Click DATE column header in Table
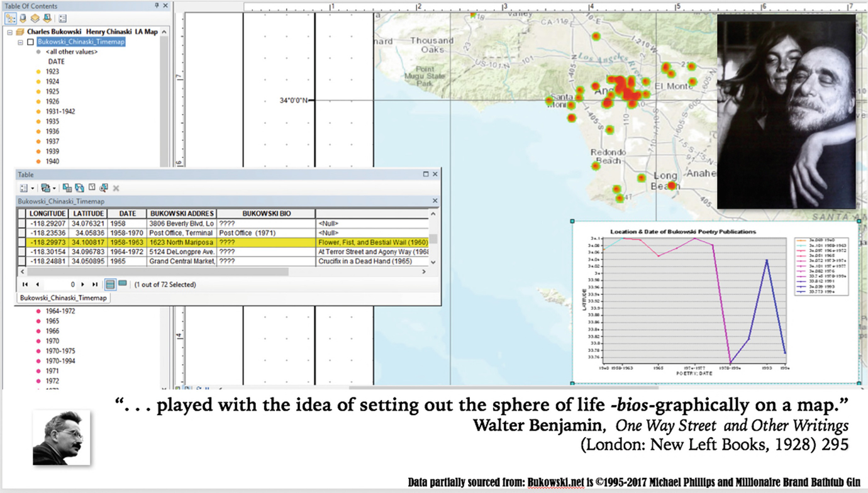This screenshot has height=493, width=868. point(127,214)
